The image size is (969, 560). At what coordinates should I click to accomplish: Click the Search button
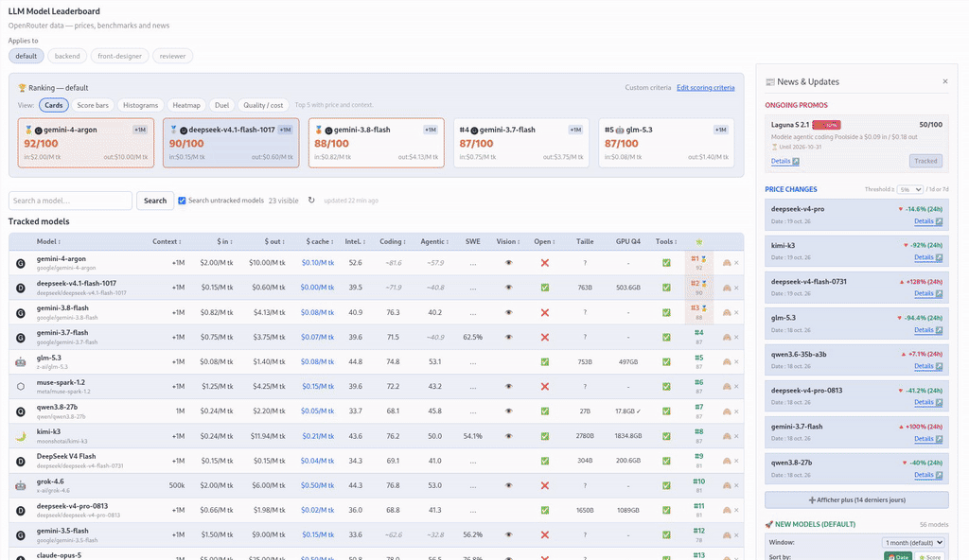coord(155,201)
